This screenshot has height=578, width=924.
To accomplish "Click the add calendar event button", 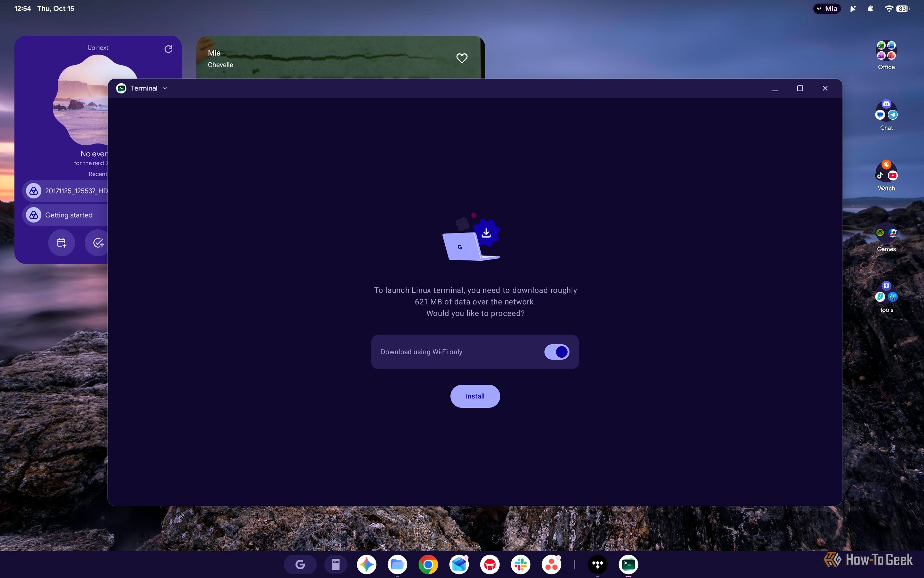I will coord(62,243).
